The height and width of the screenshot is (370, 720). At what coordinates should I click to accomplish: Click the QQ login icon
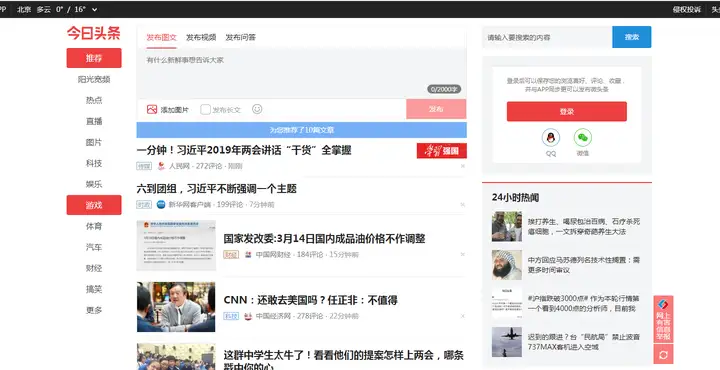(x=551, y=138)
